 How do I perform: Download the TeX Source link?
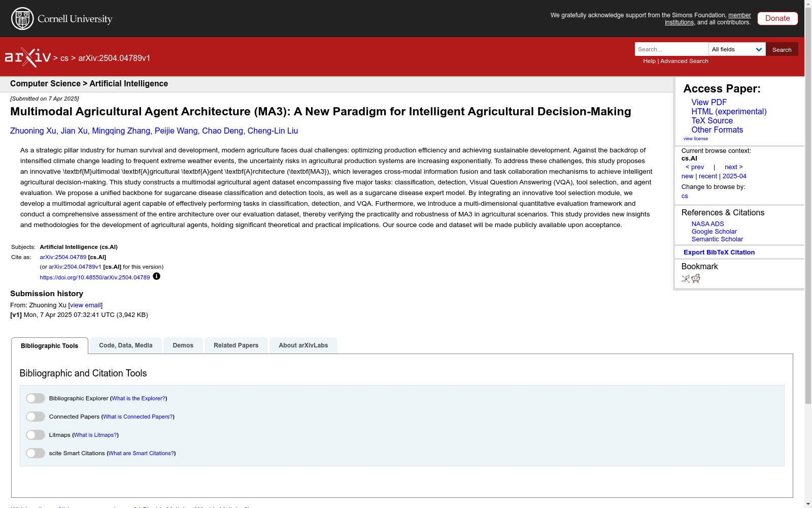click(712, 120)
